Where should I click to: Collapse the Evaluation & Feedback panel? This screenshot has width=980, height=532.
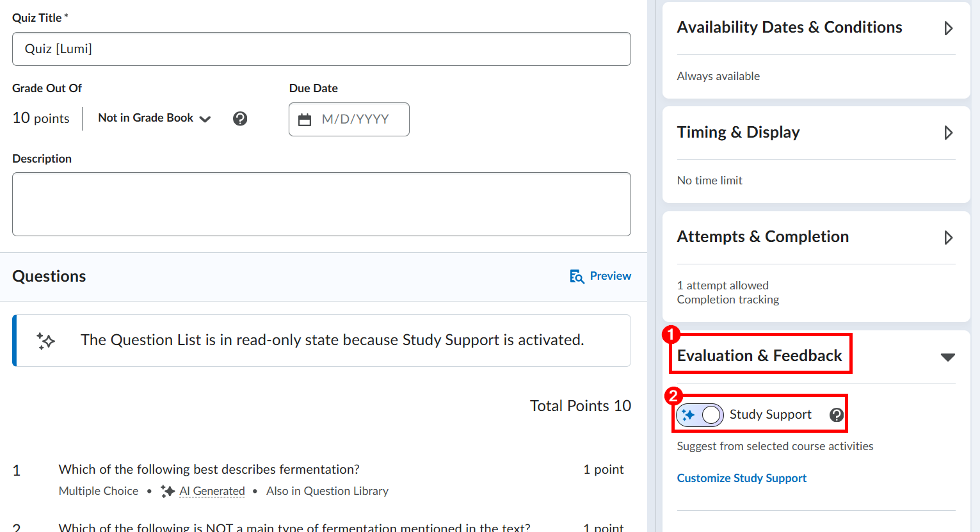coord(947,357)
